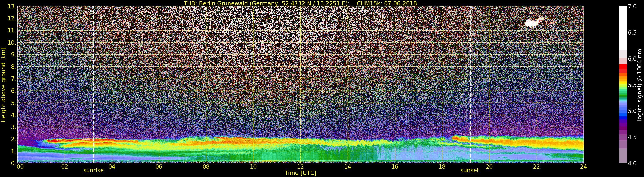Click the height tick label '7.'
This screenshot has height=177, width=644.
tap(14, 79)
